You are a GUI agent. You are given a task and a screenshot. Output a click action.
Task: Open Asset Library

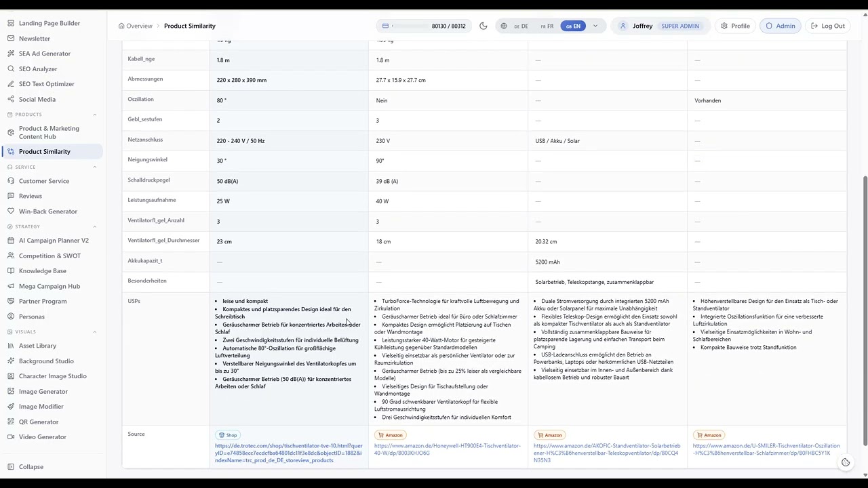click(37, 346)
